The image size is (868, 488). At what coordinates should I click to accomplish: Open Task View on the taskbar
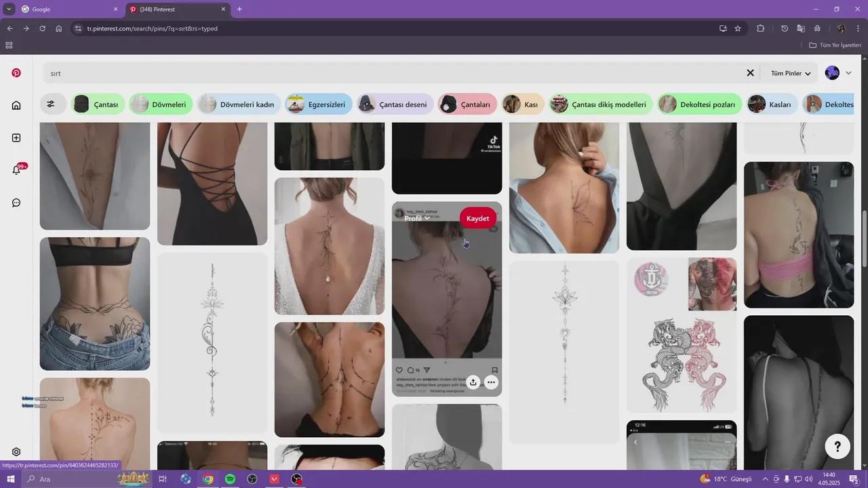[163, 479]
